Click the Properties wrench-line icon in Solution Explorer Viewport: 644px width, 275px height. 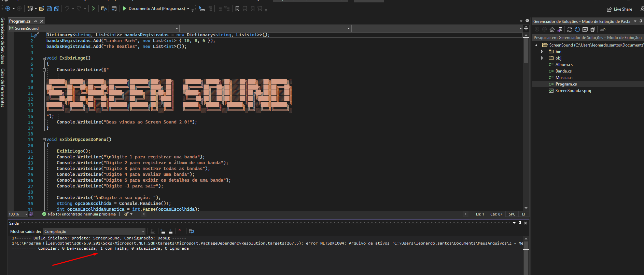603,29
